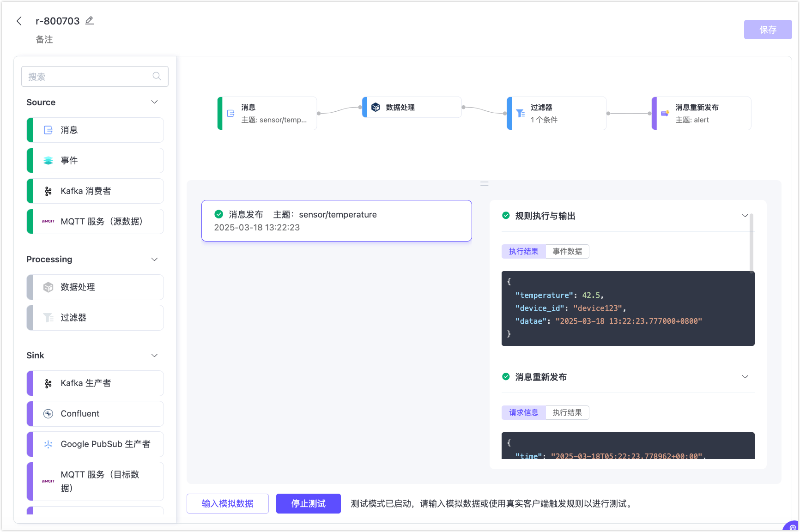
Task: Click the 数据处理 node icon in the flow canvas
Action: (x=376, y=107)
